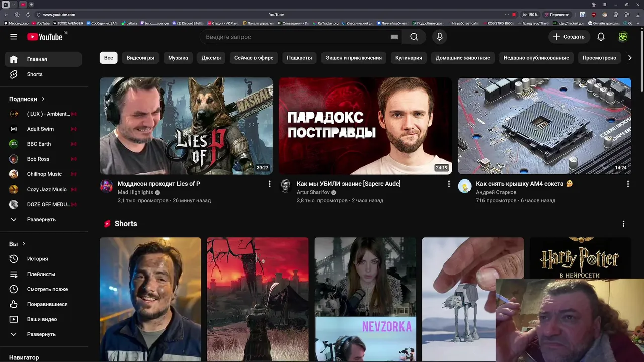644x362 pixels.
Task: Select the Экшен и приключения filter chip
Action: click(354, 58)
